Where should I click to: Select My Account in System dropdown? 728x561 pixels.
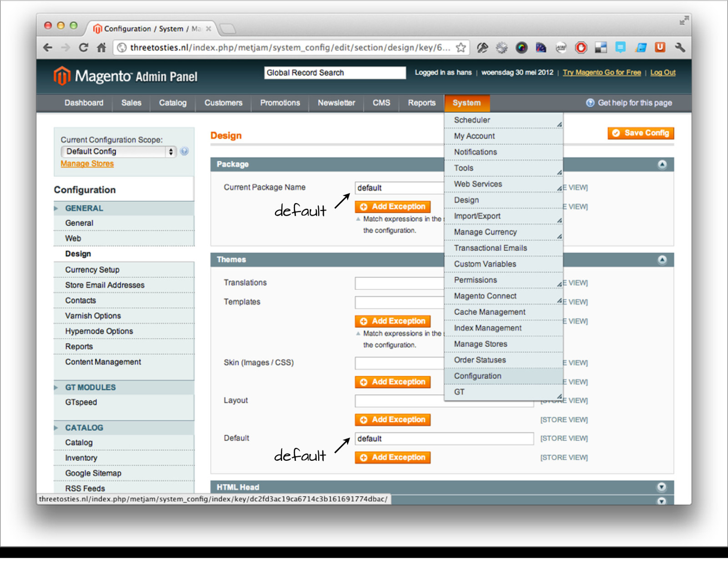pos(504,136)
